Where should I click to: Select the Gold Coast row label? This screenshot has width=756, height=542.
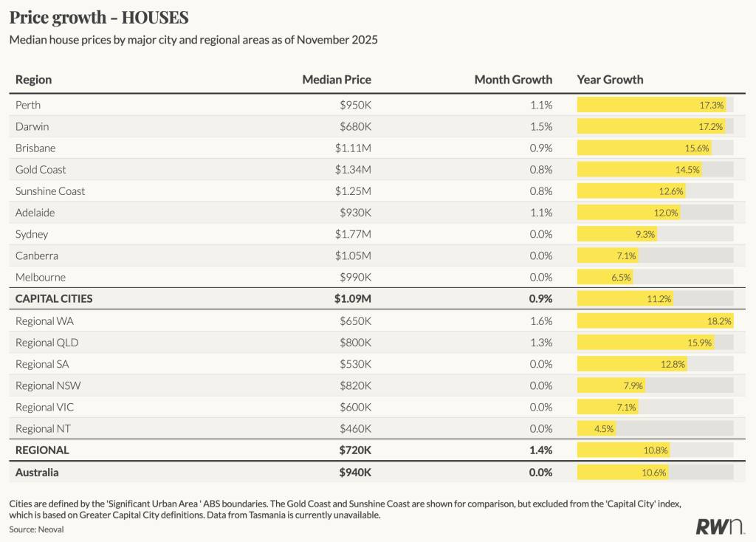[41, 170]
